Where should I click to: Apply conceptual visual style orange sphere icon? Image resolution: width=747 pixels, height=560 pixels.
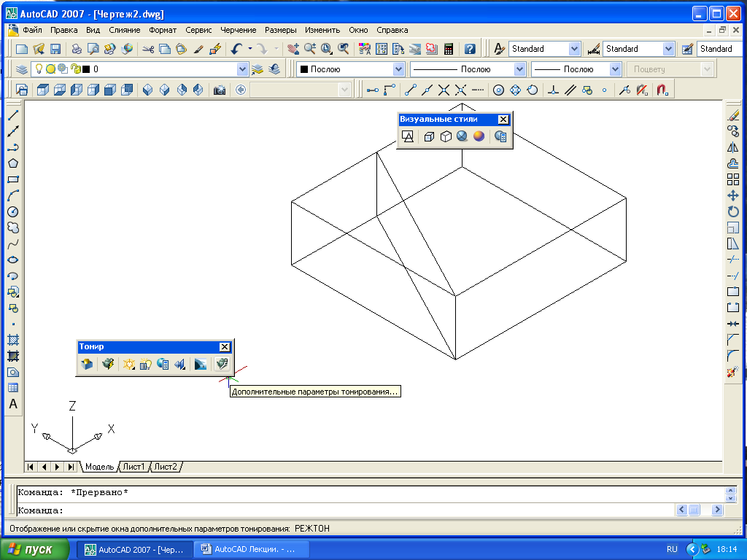coord(479,136)
